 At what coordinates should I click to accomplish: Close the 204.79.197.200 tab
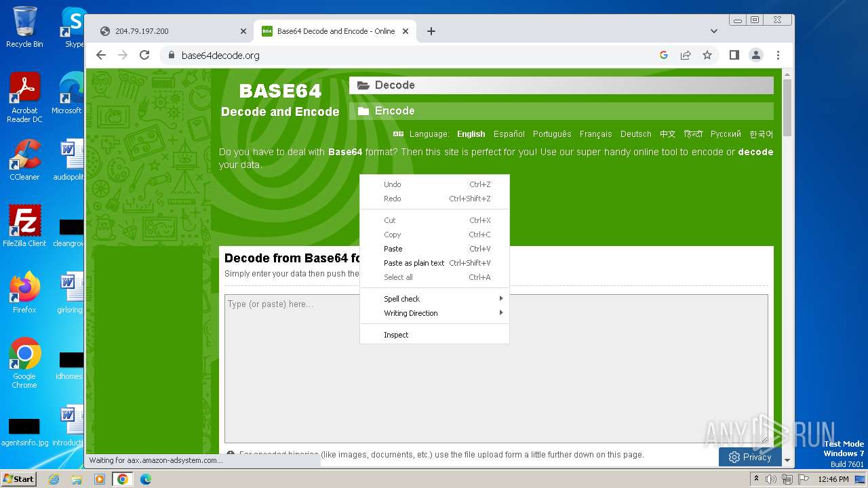pos(243,31)
